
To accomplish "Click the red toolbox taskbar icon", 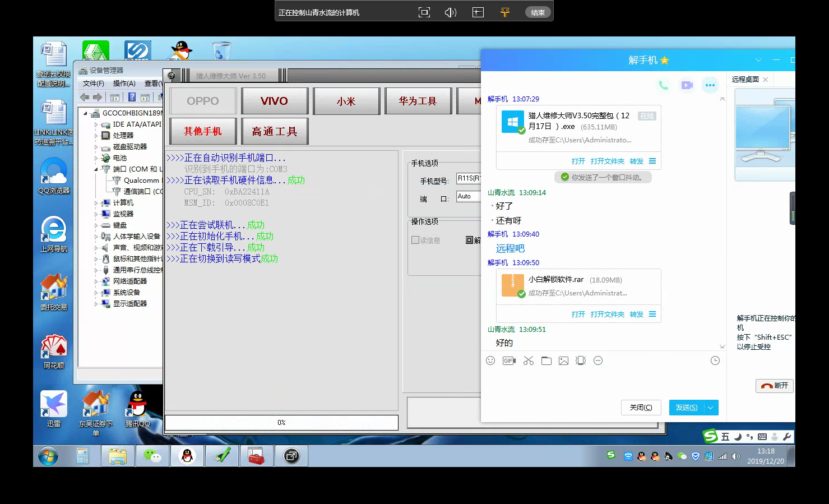I will 256,456.
